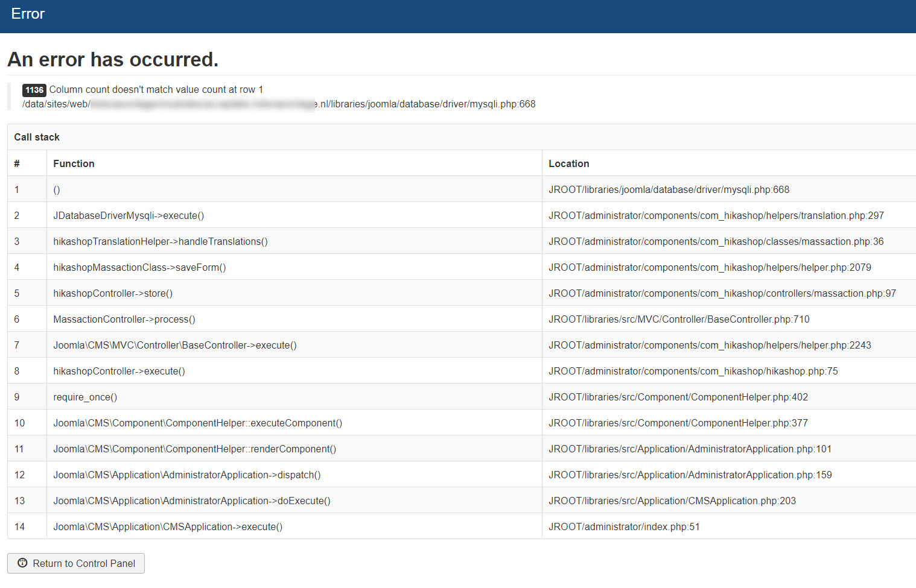
Task: Click the dashboard icon in the Return button
Action: 22,563
